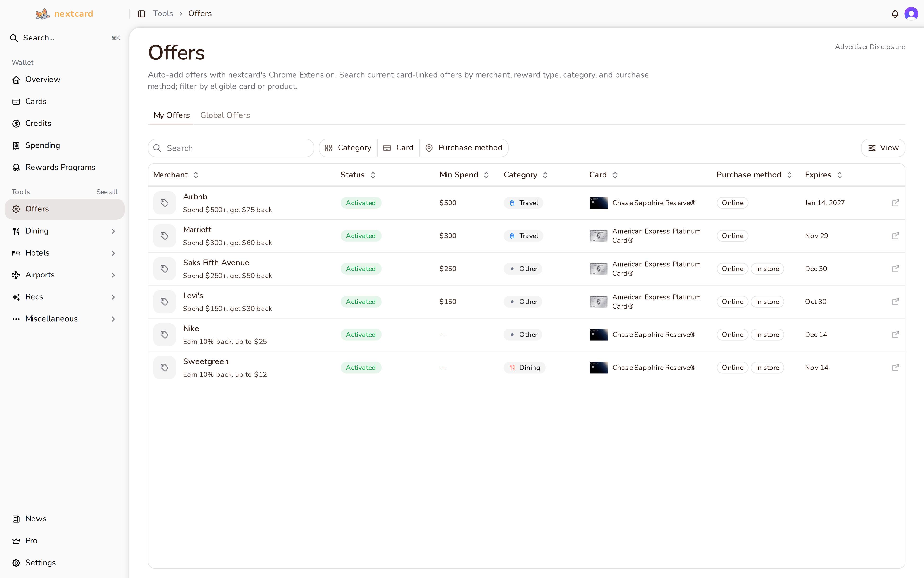Open external link for Sweetgreen offer
Screen dimensions: 924x578
(x=895, y=367)
